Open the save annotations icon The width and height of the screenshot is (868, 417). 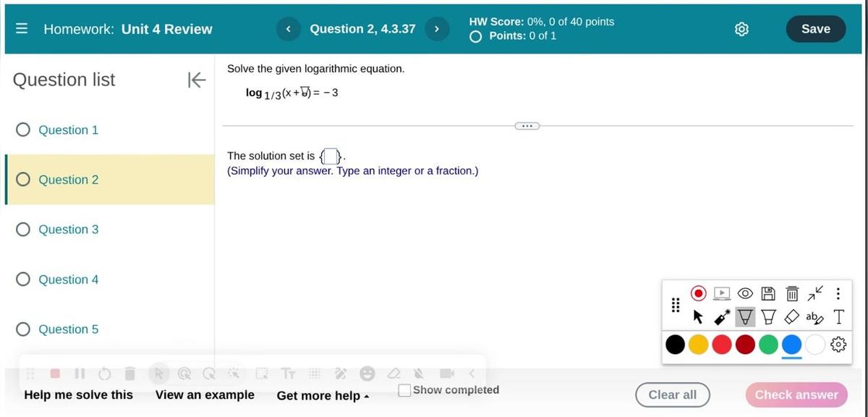tap(768, 293)
